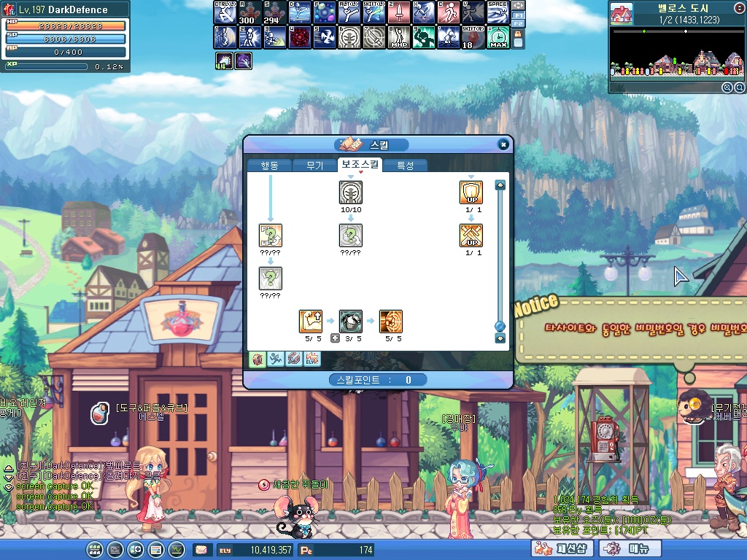
Task: Click the globe-plus icon on bottom bar
Action: (x=136, y=550)
